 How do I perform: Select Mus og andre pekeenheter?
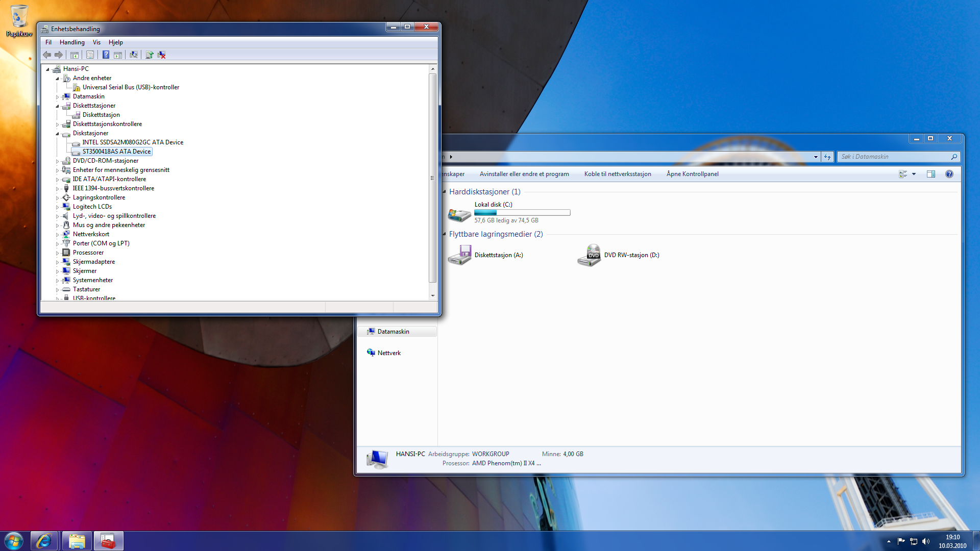point(109,225)
